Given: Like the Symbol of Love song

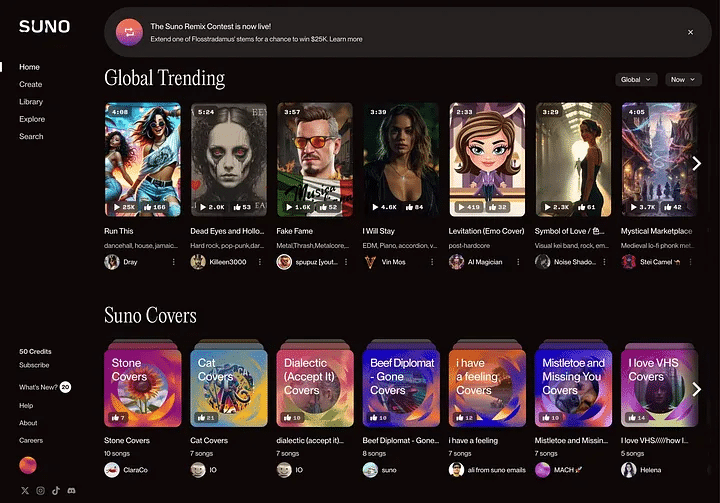Looking at the screenshot, I should point(586,207).
